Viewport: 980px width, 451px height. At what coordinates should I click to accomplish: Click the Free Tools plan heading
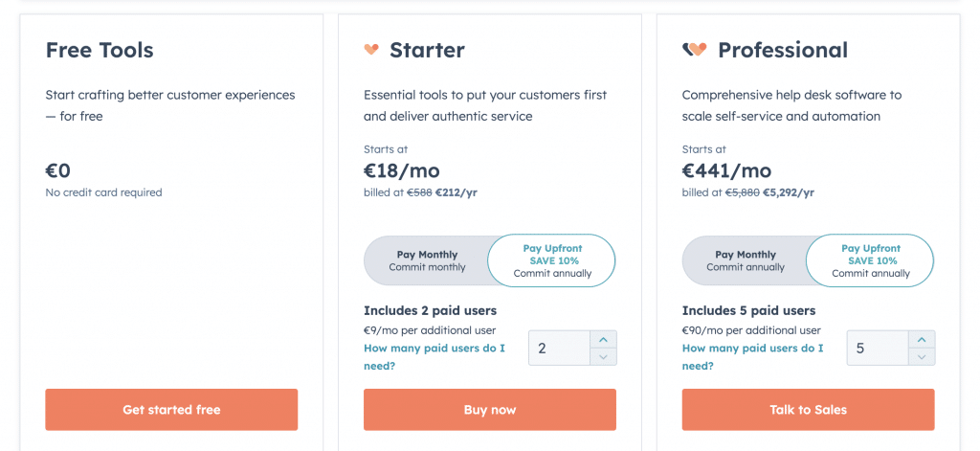coord(100,50)
